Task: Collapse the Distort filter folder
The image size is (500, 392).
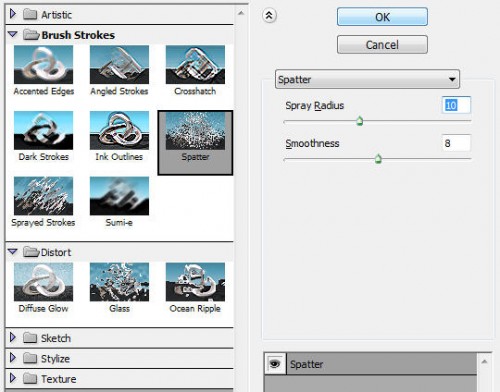Action: coord(13,251)
